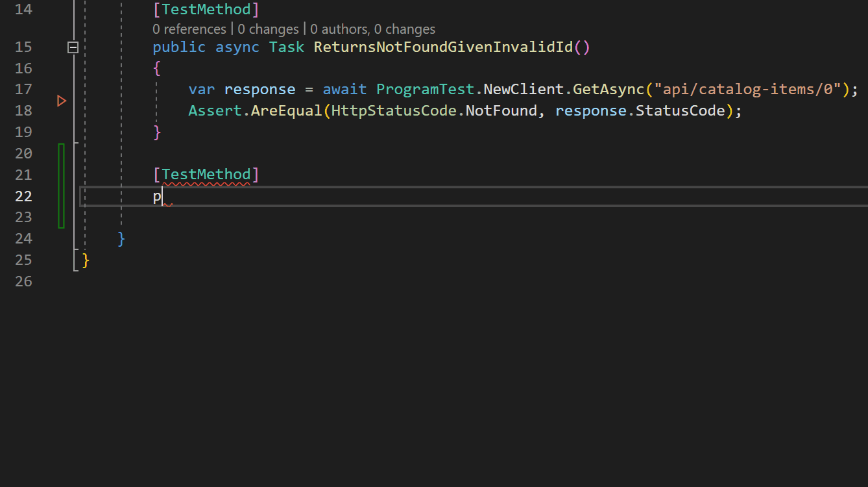Click the GetAsync method call
Image resolution: width=868 pixels, height=487 pixels.
point(608,89)
